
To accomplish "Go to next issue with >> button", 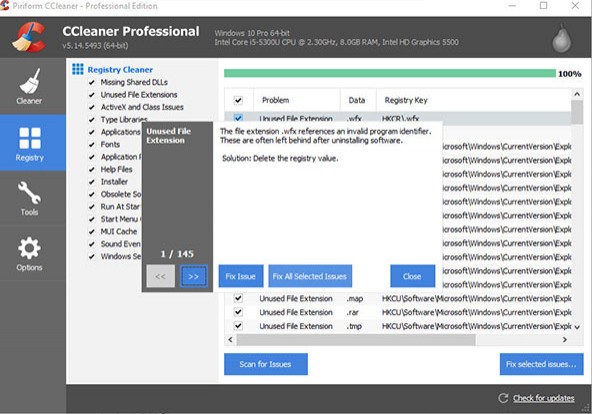I will pos(193,276).
